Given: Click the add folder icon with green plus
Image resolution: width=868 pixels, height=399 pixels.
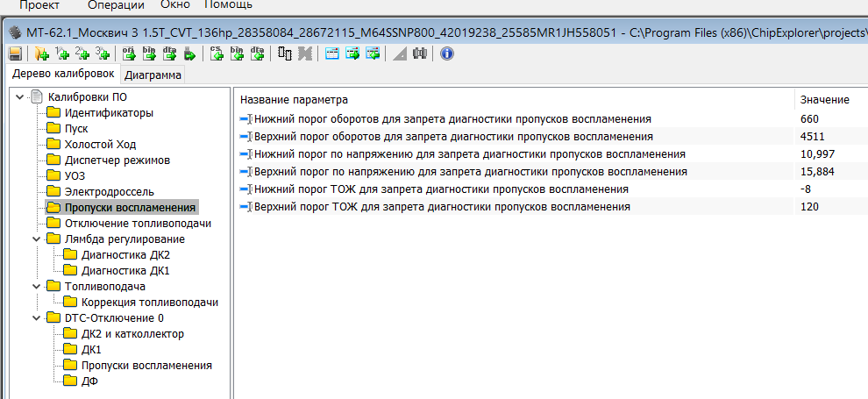Looking at the screenshot, I should [40, 54].
